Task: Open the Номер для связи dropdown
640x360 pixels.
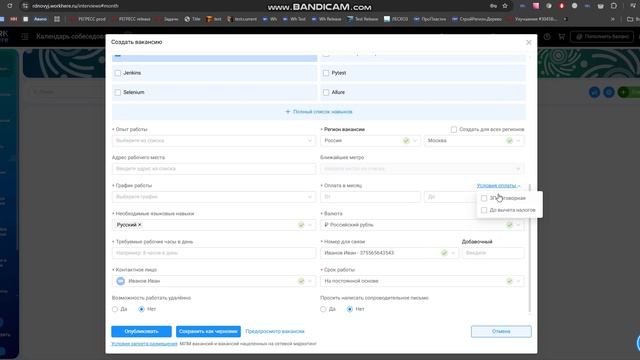Action: click(x=389, y=253)
